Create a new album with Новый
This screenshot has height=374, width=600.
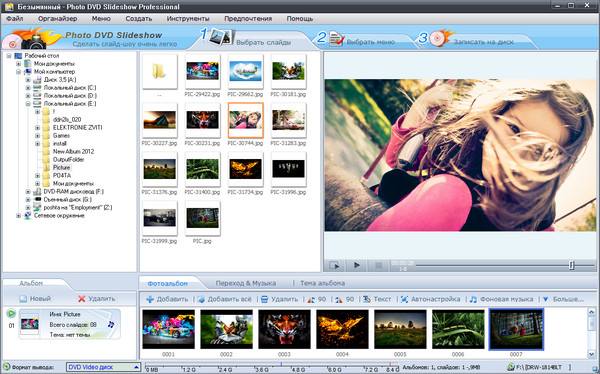pyautogui.click(x=35, y=299)
